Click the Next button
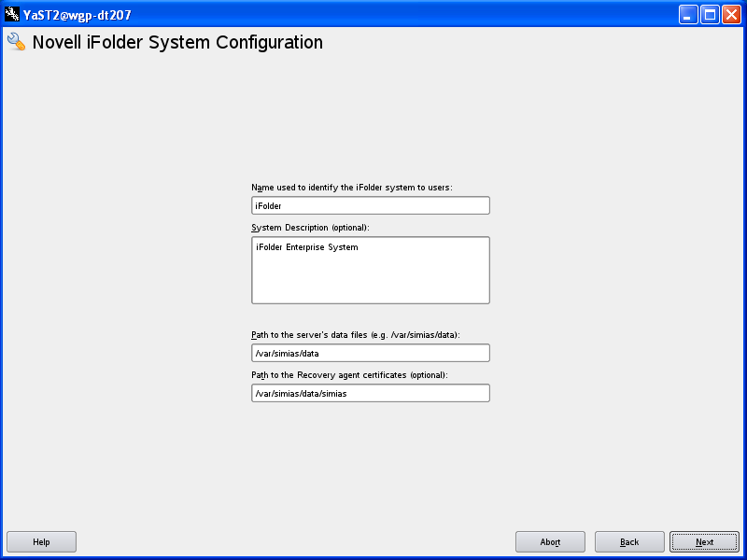Screen dimensions: 747x560 click(704, 542)
